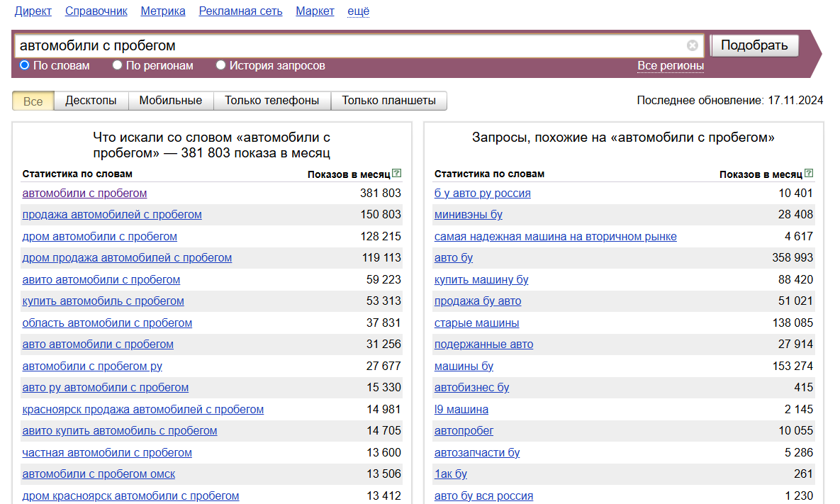840x504 pixels.
Task: Open 'авто автомобили с пробегом' link
Action: tap(98, 345)
